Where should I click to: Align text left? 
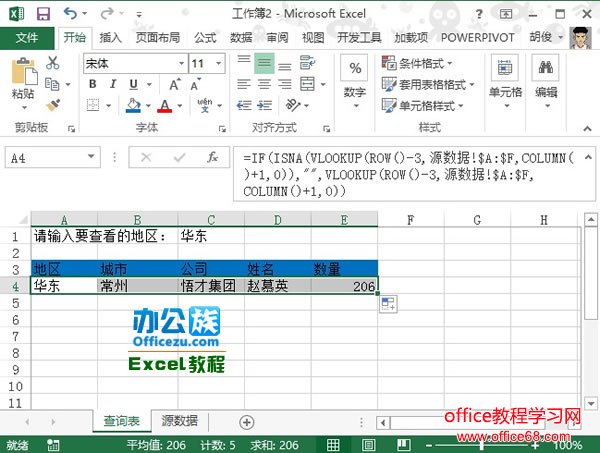[x=244, y=84]
